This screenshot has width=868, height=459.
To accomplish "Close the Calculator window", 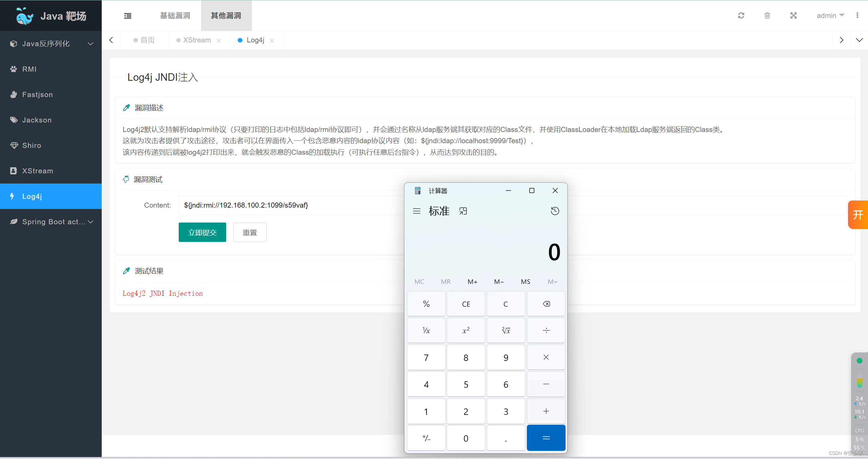I will 555,191.
